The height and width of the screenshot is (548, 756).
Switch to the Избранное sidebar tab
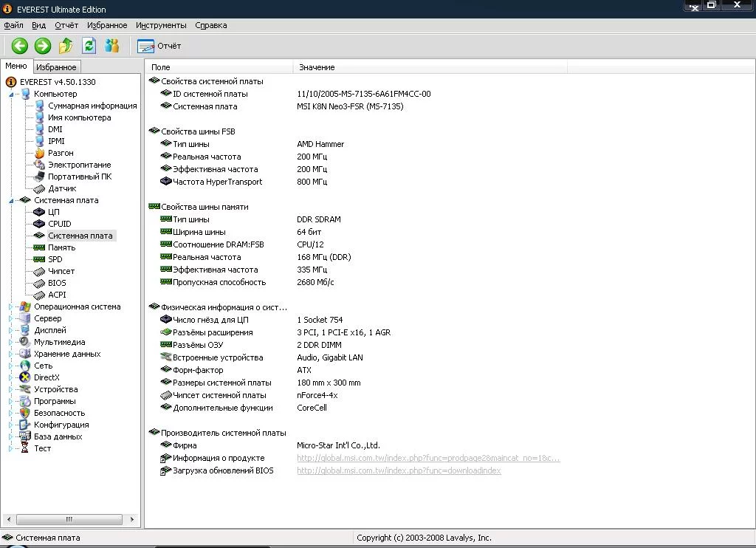point(56,67)
